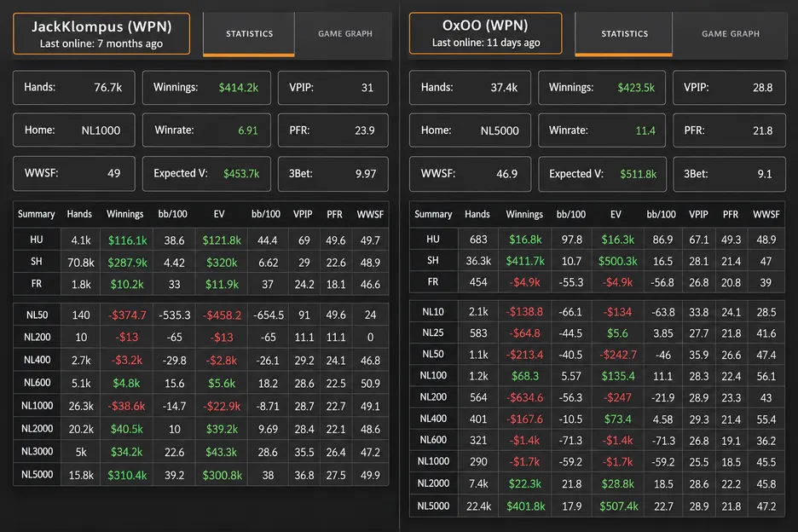Click WWSF column header in OxOO table
This screenshot has height=532, width=798.
click(x=766, y=214)
